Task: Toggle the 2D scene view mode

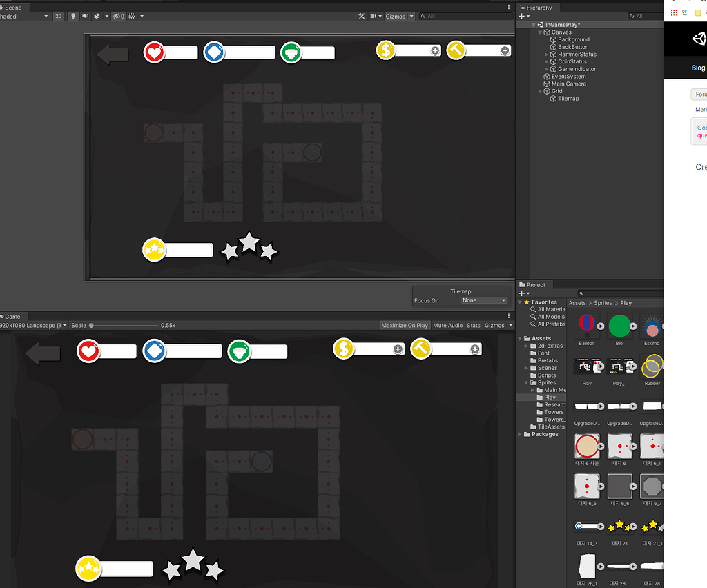Action: (58, 17)
